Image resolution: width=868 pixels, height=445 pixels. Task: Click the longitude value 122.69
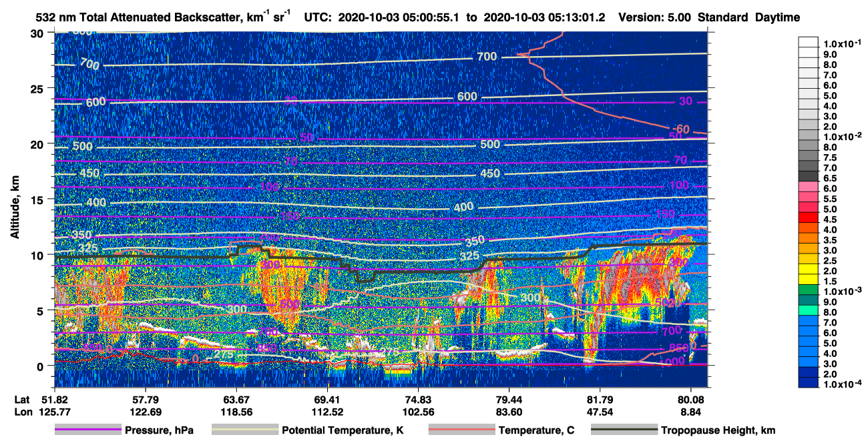(x=144, y=411)
